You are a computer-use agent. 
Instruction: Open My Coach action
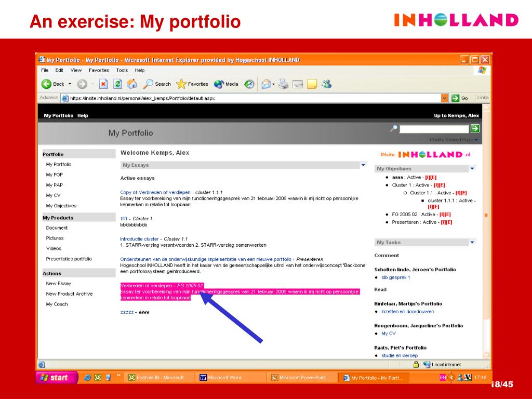point(57,304)
